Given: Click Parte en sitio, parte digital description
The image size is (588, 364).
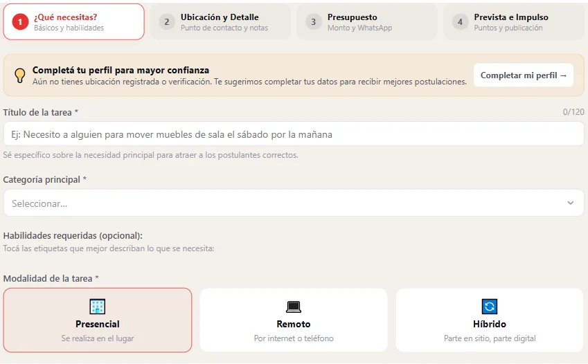Looking at the screenshot, I should [x=490, y=338].
